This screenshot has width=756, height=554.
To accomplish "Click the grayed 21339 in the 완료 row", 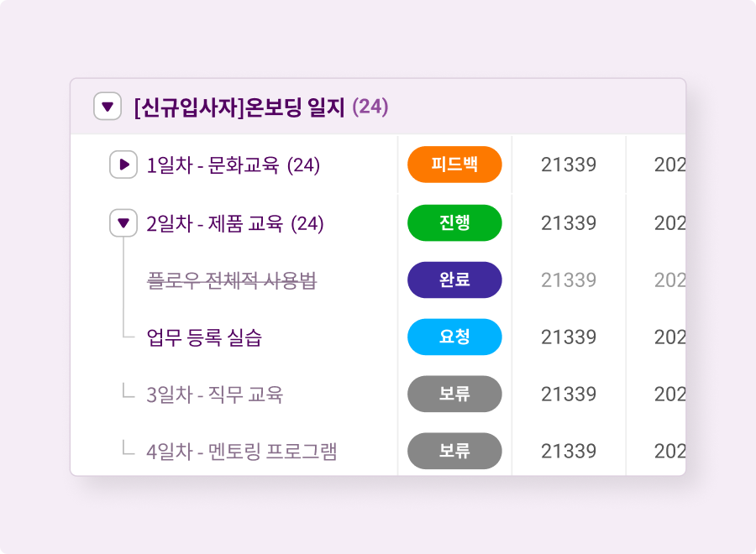I will pyautogui.click(x=569, y=280).
